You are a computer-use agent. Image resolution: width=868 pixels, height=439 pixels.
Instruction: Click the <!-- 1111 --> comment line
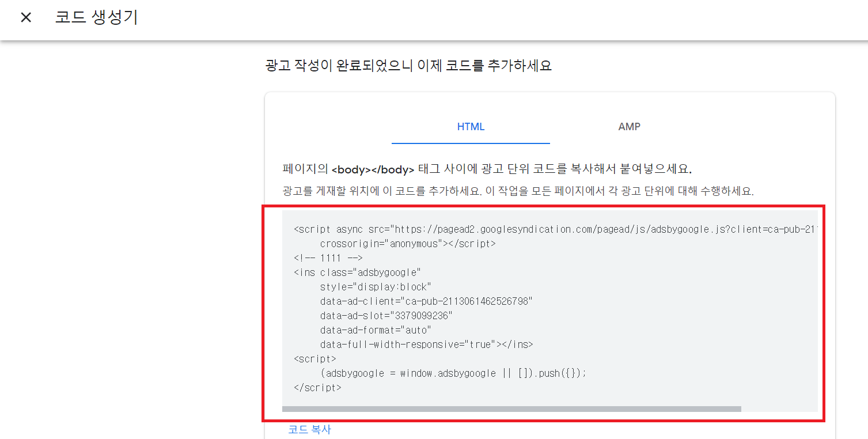click(328, 258)
